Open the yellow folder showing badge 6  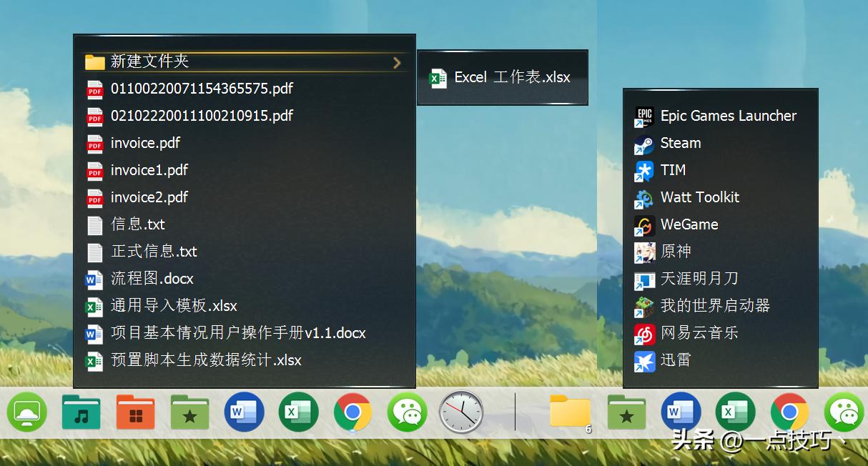pos(570,413)
